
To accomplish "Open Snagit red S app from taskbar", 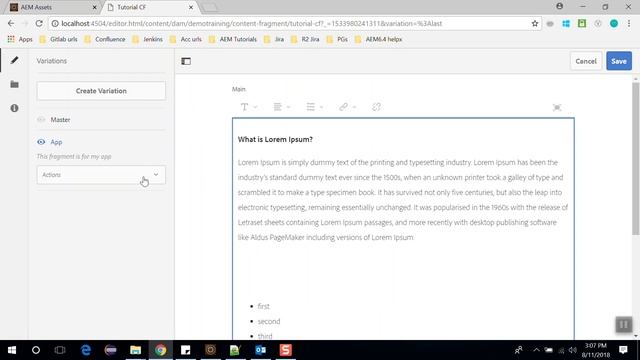I will 285,350.
